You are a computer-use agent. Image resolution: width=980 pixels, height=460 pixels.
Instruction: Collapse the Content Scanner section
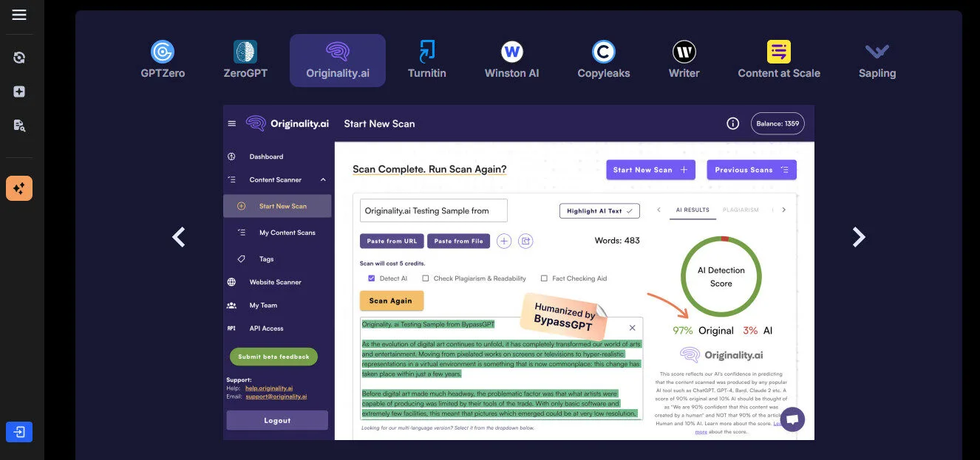click(321, 179)
